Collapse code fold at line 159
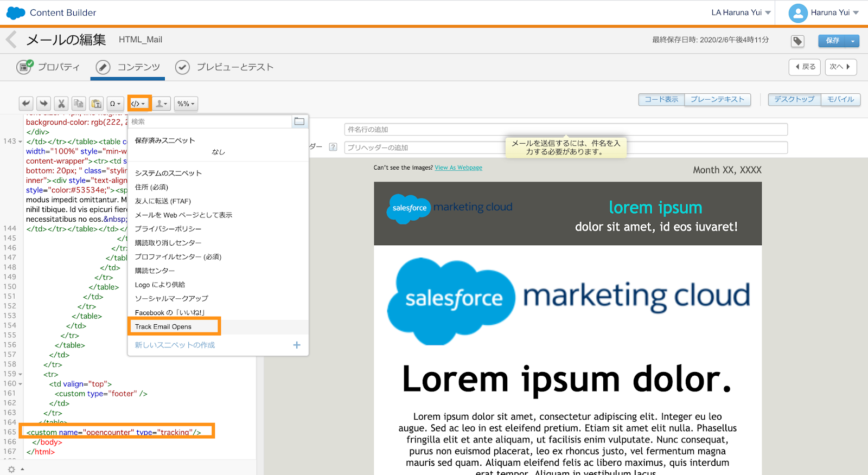Screen dimensions: 868x475 pos(21,374)
